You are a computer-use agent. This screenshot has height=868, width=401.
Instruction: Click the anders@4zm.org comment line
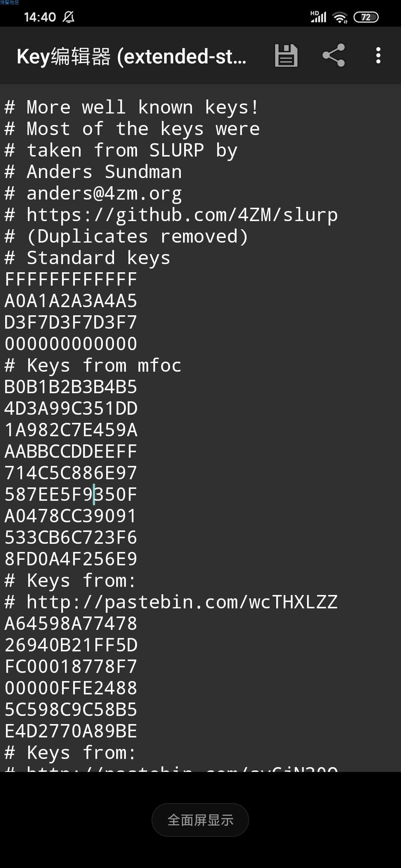pyautogui.click(x=93, y=194)
